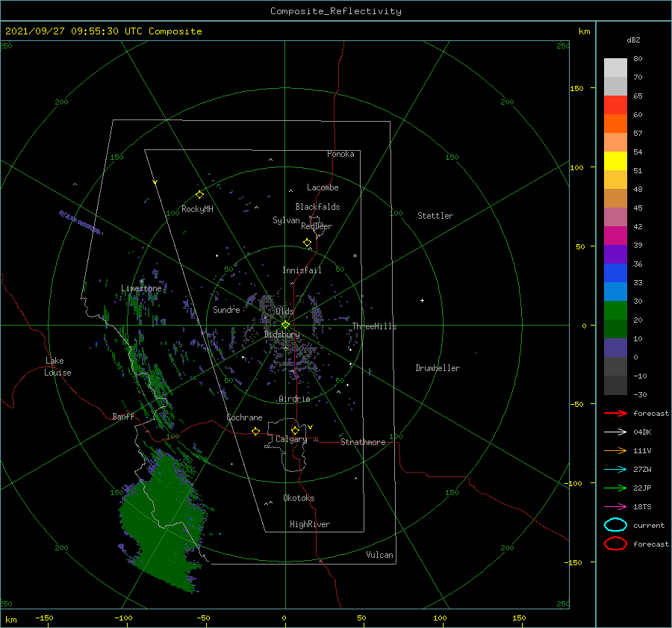This screenshot has width=672, height=628.
Task: Click the white 04DK arrow symbol
Action: [615, 432]
